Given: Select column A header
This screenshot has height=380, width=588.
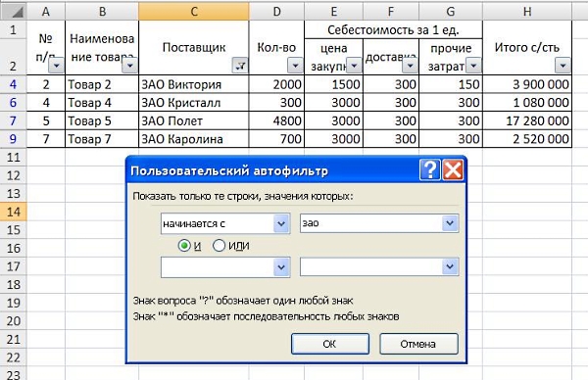Looking at the screenshot, I should tap(46, 12).
